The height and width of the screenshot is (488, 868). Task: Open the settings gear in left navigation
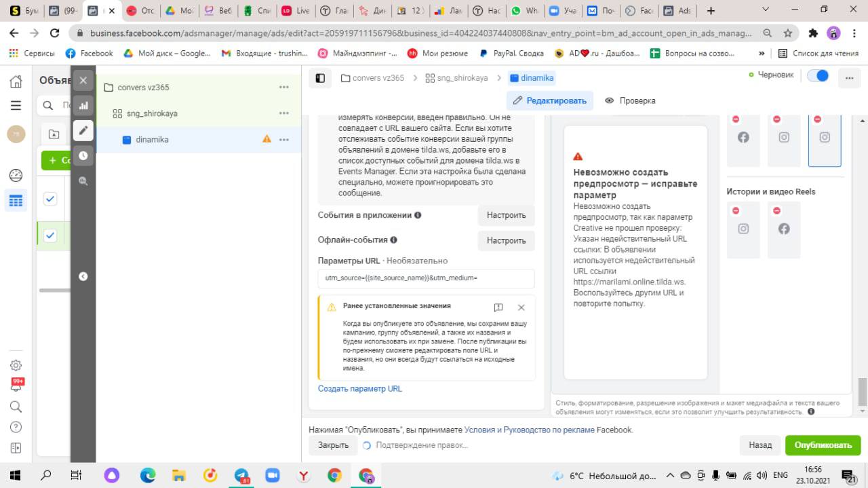[x=16, y=365]
